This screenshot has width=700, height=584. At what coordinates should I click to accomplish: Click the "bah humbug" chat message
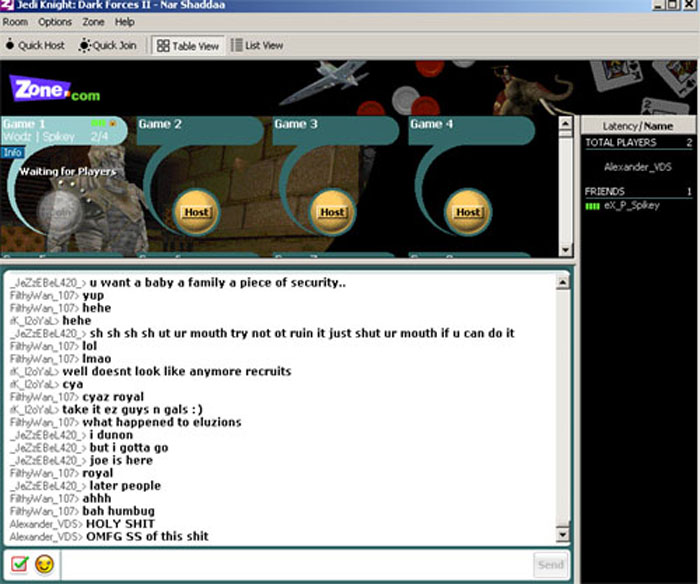click(118, 511)
